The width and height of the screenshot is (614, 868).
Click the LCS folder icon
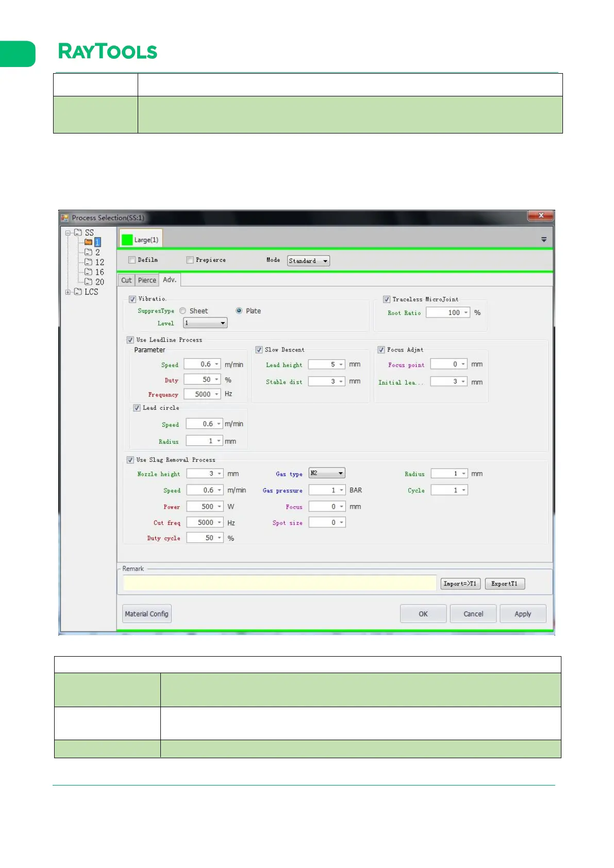(77, 291)
